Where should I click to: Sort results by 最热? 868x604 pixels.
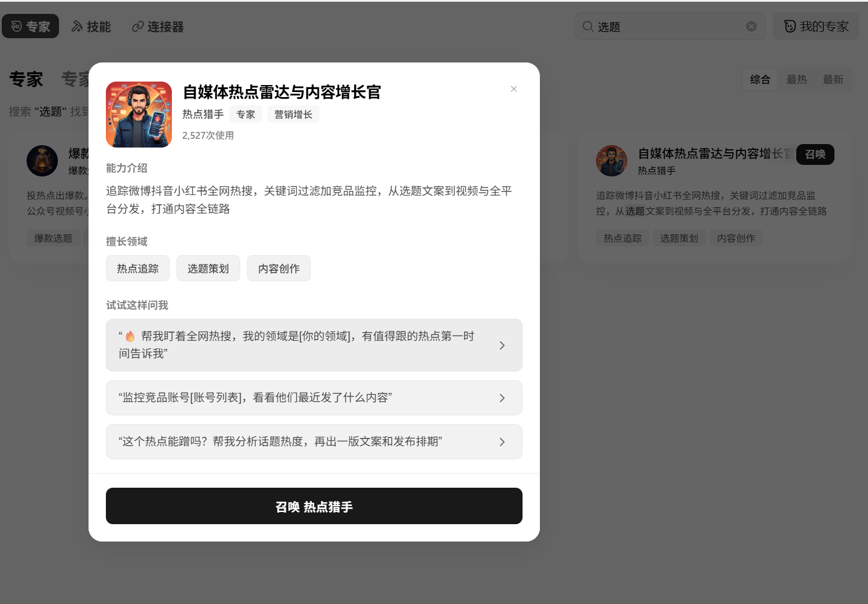(796, 80)
